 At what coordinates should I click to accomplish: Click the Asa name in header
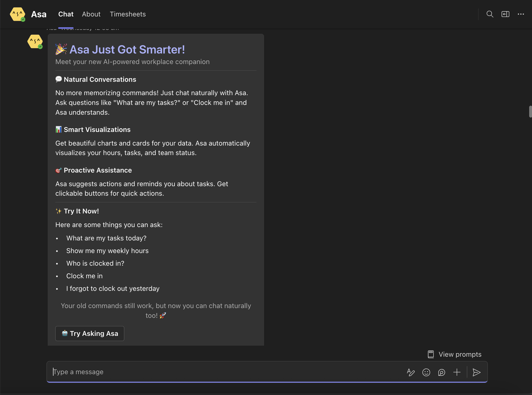(x=39, y=14)
